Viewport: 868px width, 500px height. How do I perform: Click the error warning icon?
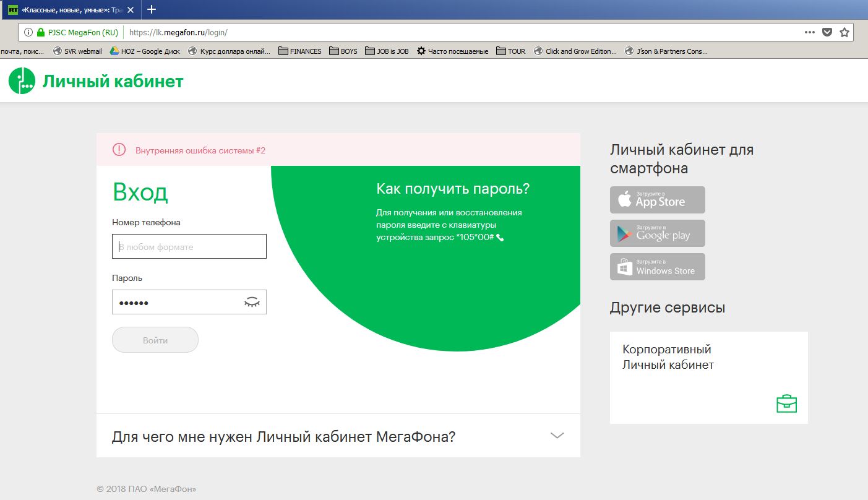[x=119, y=150]
